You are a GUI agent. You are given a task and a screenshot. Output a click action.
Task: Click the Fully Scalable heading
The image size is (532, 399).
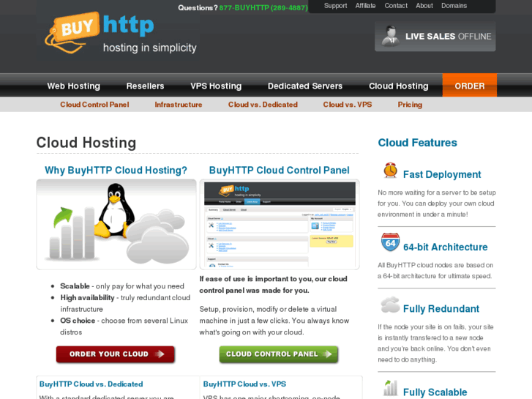coord(435,392)
